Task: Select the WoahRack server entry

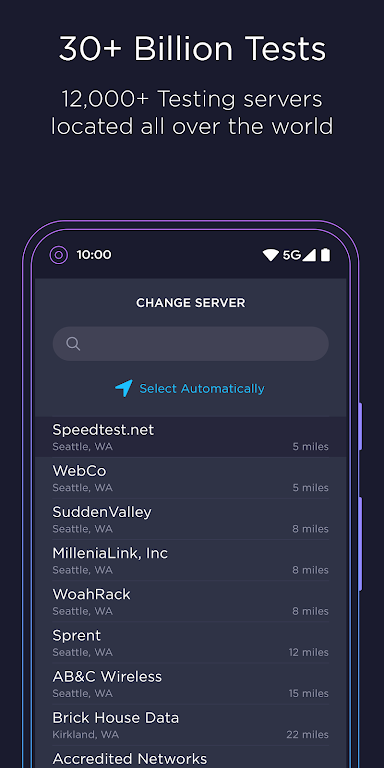Action: (191, 601)
